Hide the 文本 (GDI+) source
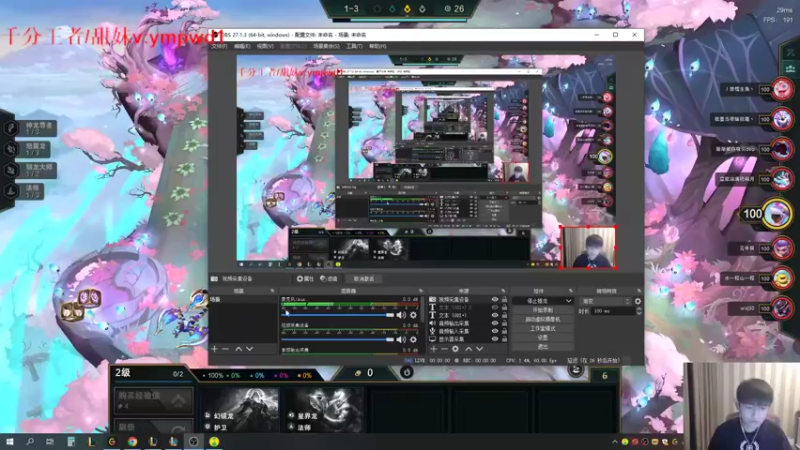800x450 pixels. click(494, 315)
